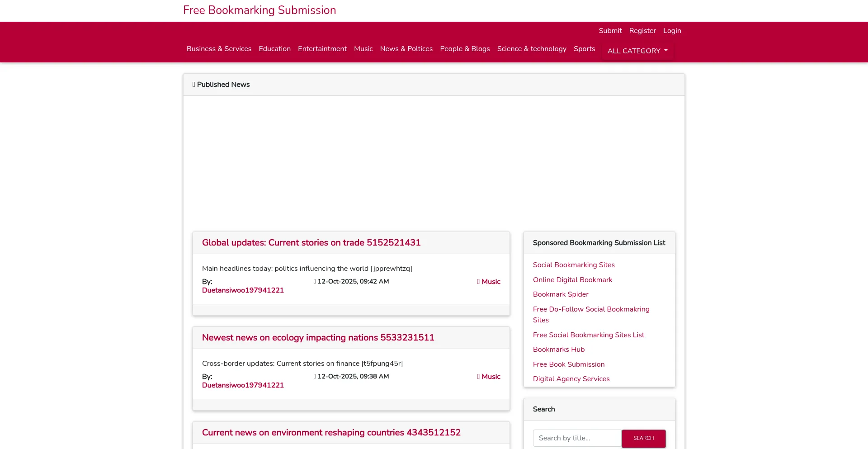Image resolution: width=868 pixels, height=449 pixels.
Task: Click the Music tag on the ecology story
Action: (491, 377)
